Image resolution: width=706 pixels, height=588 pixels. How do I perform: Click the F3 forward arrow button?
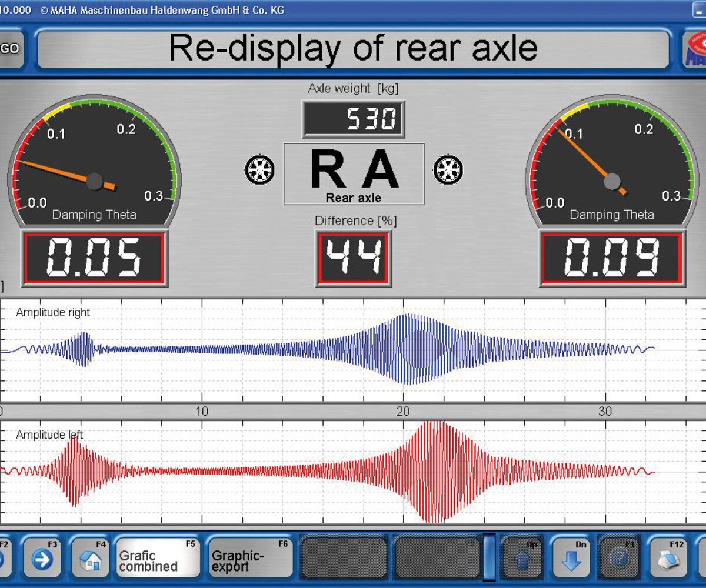coord(44,559)
